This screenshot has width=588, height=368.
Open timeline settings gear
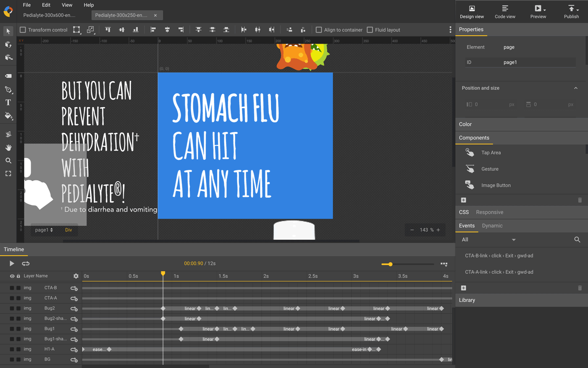[x=76, y=276]
